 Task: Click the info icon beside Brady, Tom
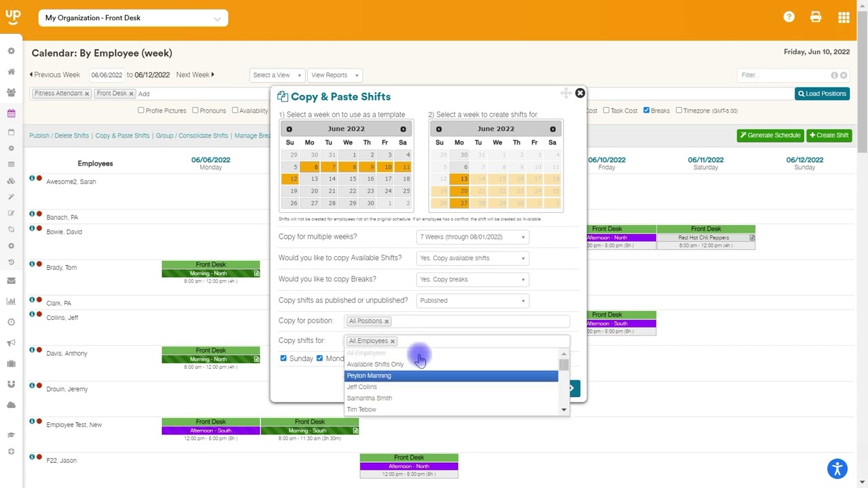click(32, 264)
